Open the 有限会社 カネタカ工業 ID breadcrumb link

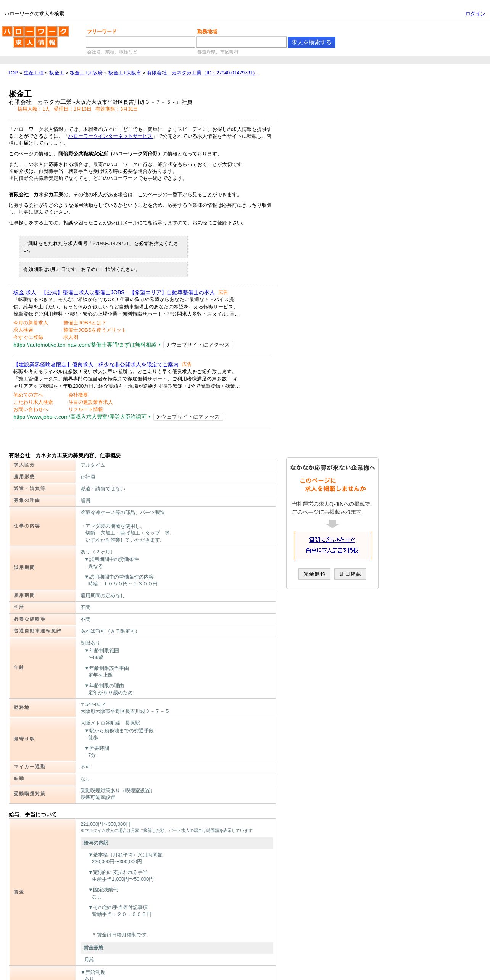coord(202,73)
